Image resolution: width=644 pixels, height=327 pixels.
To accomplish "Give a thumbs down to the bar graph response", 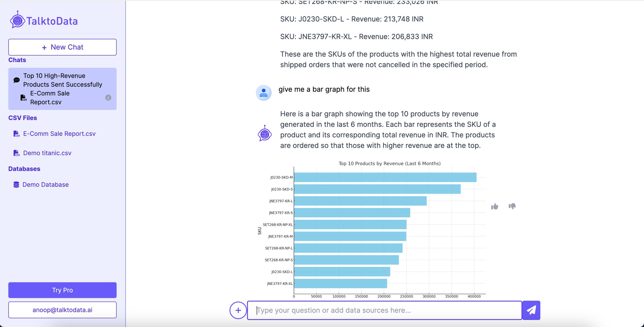I will tap(512, 206).
